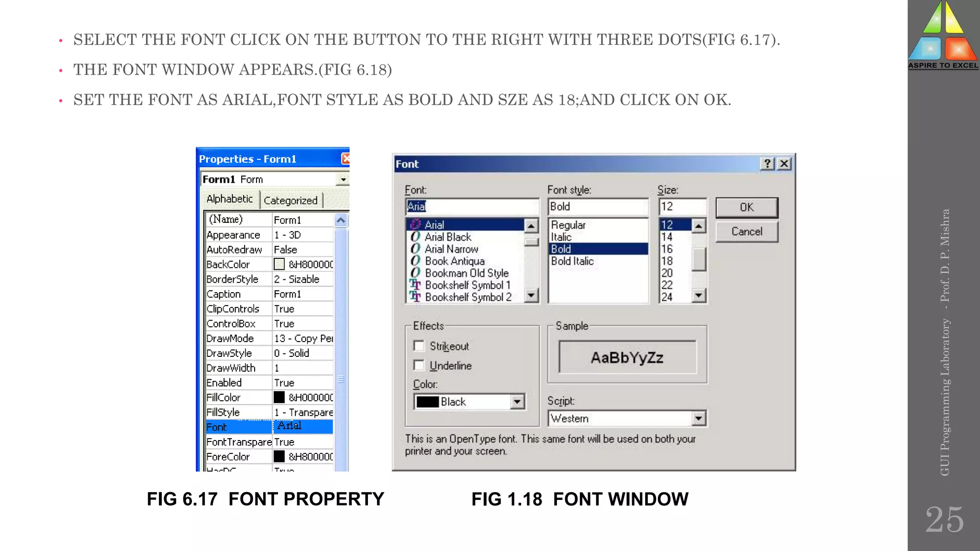Select Bookshelf Symbol 2 font
Screen dimensions: 980x551
point(466,297)
